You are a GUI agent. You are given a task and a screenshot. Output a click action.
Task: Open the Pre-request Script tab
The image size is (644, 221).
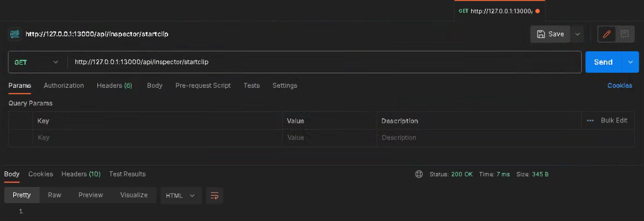pos(203,85)
